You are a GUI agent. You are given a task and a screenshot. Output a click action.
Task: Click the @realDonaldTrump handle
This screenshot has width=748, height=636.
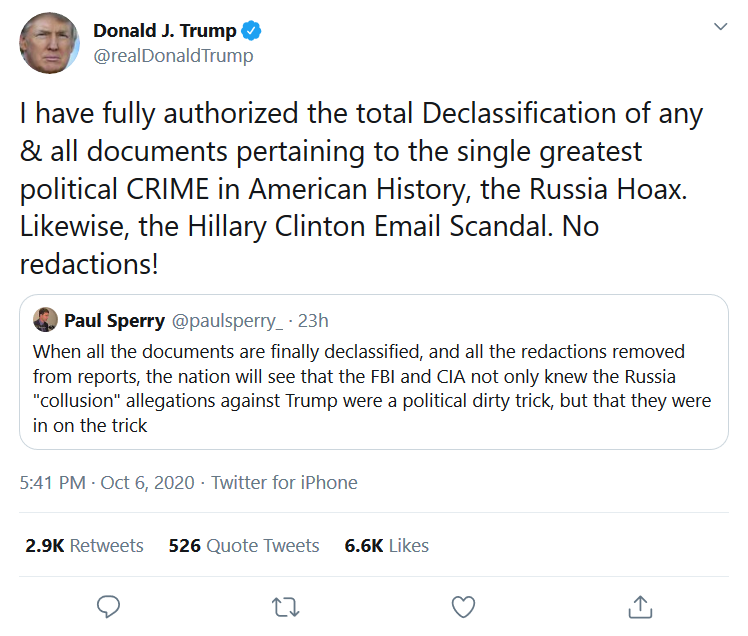[x=173, y=56]
